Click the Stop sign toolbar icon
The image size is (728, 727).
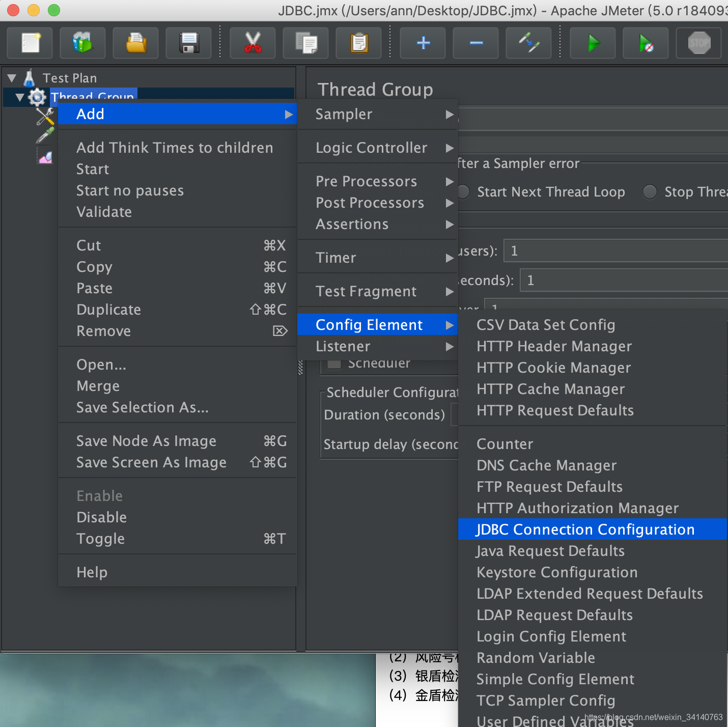[699, 43]
